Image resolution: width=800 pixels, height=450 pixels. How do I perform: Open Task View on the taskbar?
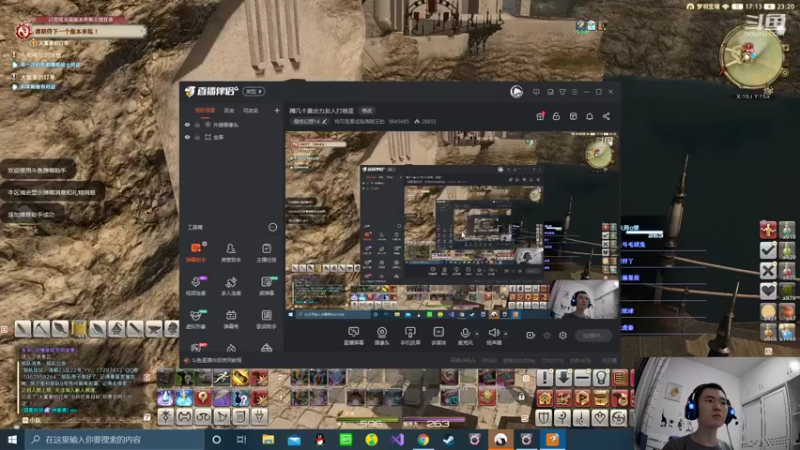coord(241,439)
